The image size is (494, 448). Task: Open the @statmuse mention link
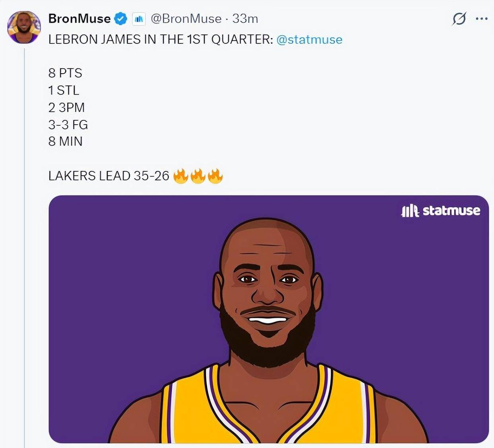coord(309,40)
